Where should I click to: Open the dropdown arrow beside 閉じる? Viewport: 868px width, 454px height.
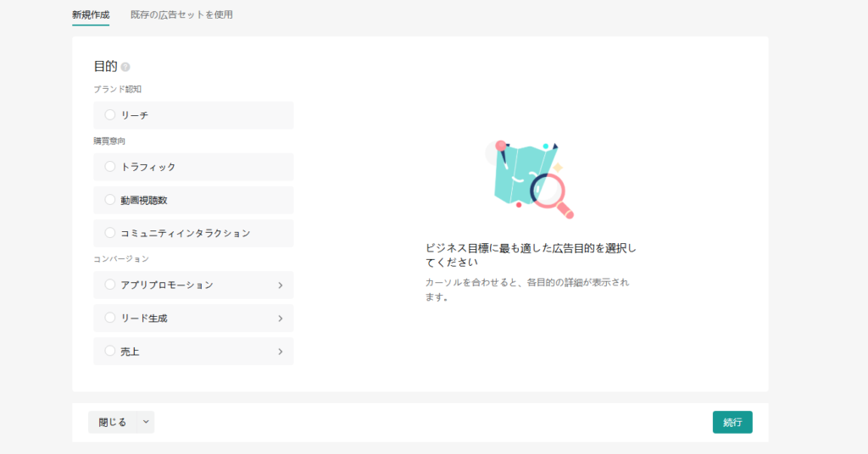coord(146,422)
